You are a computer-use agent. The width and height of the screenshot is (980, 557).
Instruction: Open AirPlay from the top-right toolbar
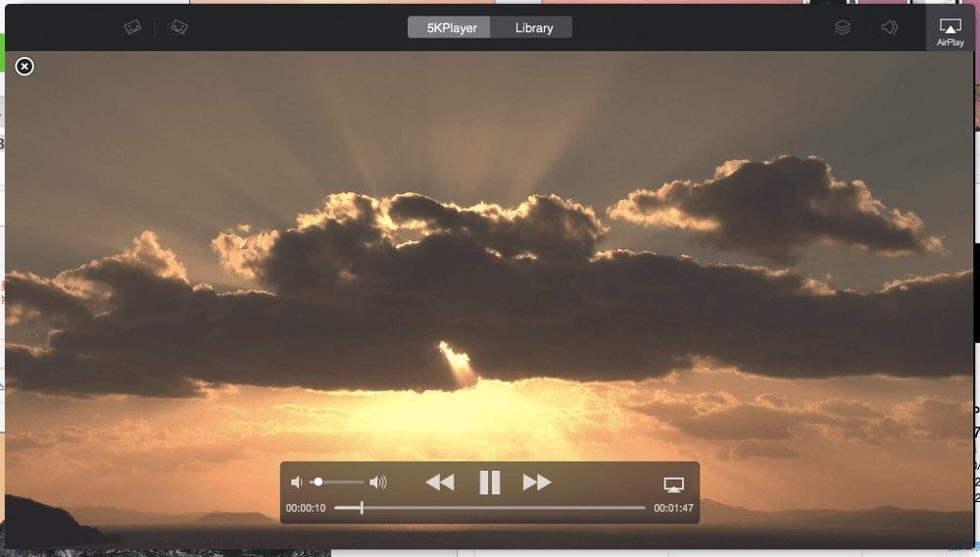[x=950, y=31]
